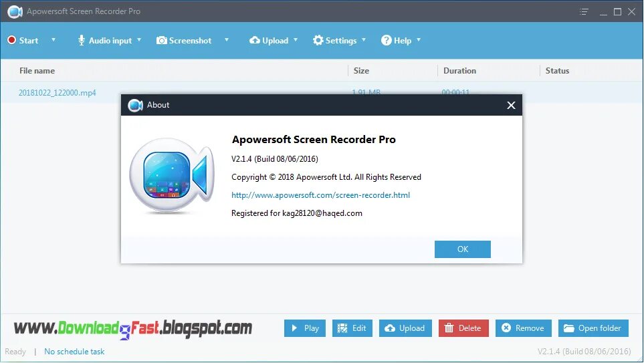Click the Edit button
The image size is (644, 363).
click(352, 328)
